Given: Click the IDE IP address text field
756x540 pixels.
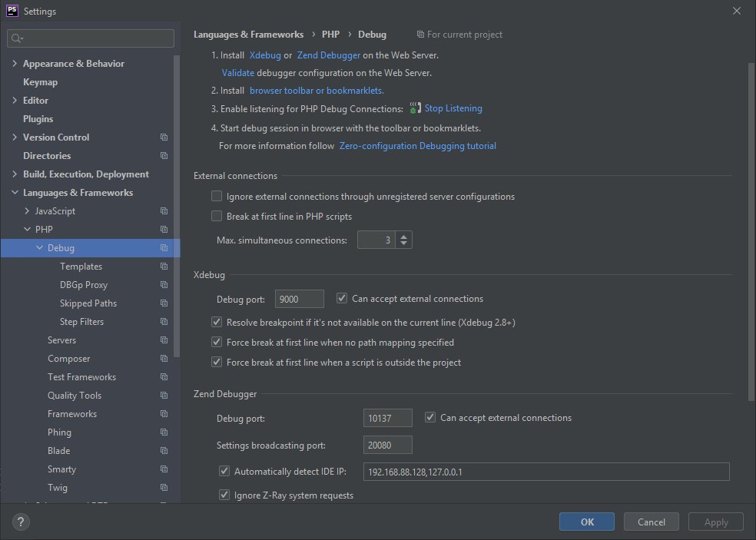Looking at the screenshot, I should [546, 472].
